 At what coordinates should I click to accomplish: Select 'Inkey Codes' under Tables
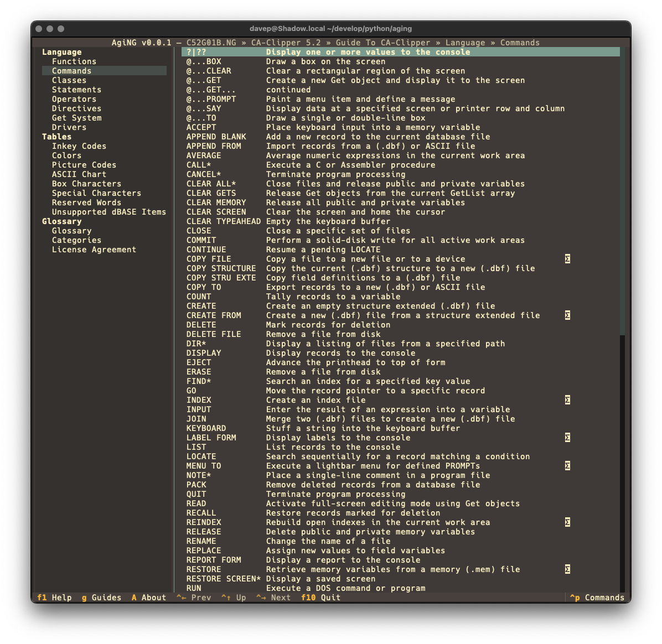coord(79,146)
